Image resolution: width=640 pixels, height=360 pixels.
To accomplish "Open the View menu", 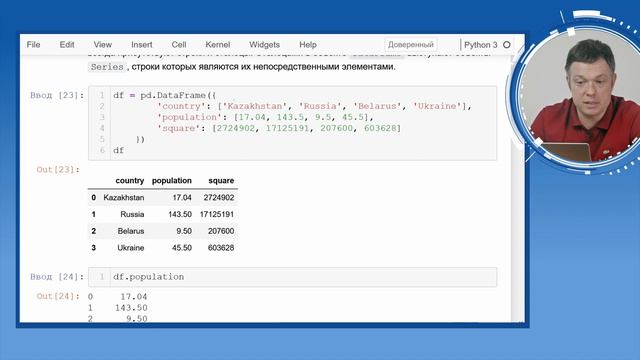I will [102, 44].
